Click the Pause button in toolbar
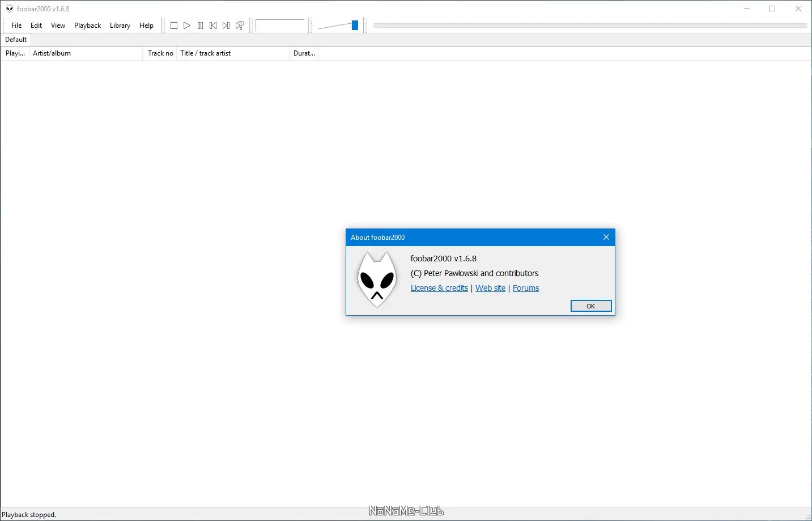This screenshot has width=812, height=521. [x=200, y=26]
